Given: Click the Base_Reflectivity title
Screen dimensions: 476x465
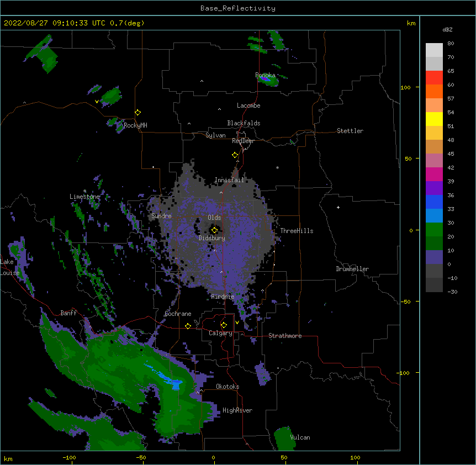Looking at the screenshot, I should click(x=238, y=8).
